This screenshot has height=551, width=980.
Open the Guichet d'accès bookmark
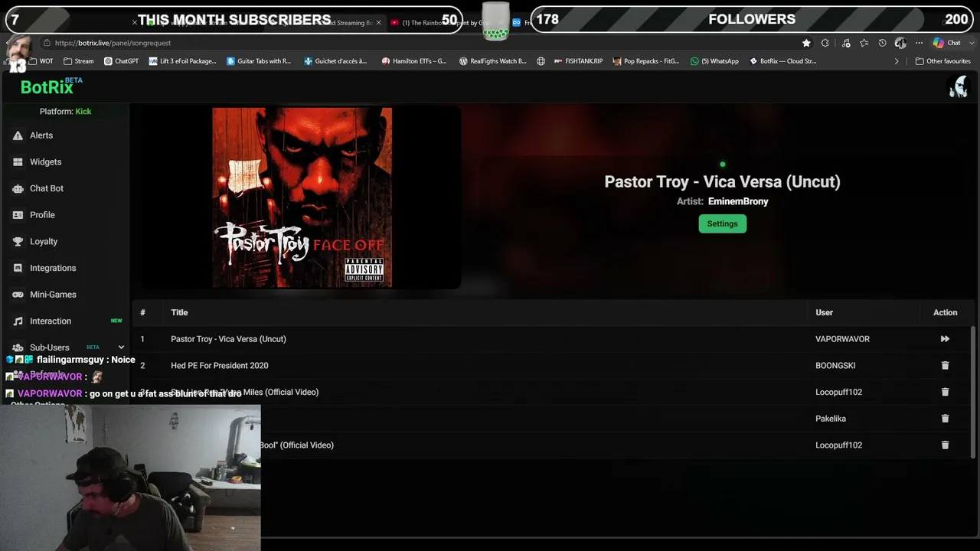tap(335, 61)
